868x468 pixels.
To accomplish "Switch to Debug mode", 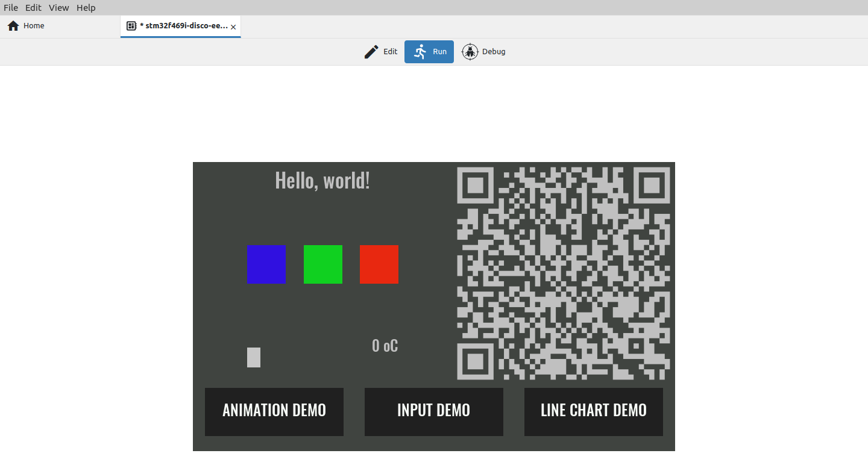I will click(x=483, y=52).
